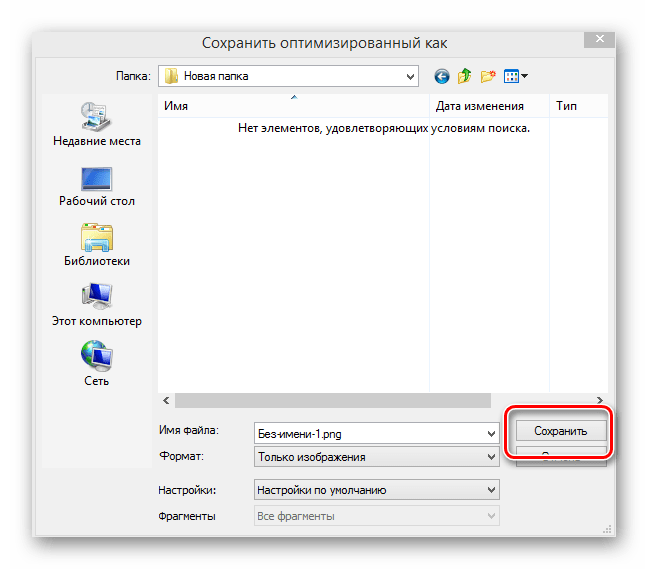Screen dimensions: 648x569
Task: Go to Этот компьютер location
Action: click(x=96, y=304)
